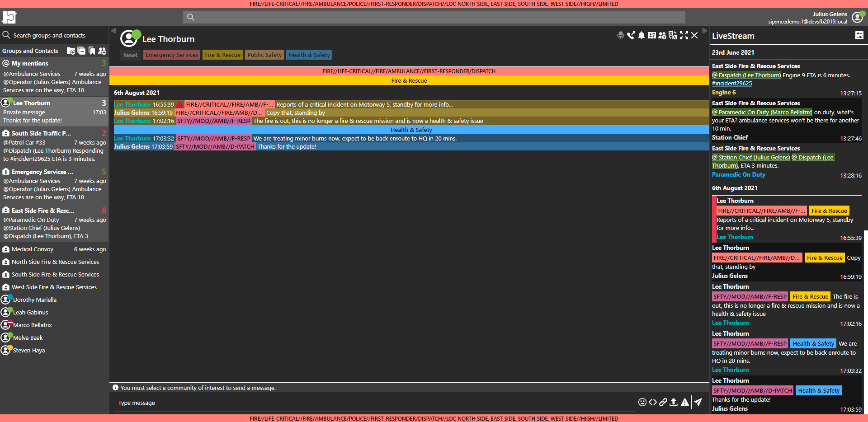Screen dimensions: 868x422
Task: Open East Side Fire & Resc... group
Action: [x=54, y=223]
